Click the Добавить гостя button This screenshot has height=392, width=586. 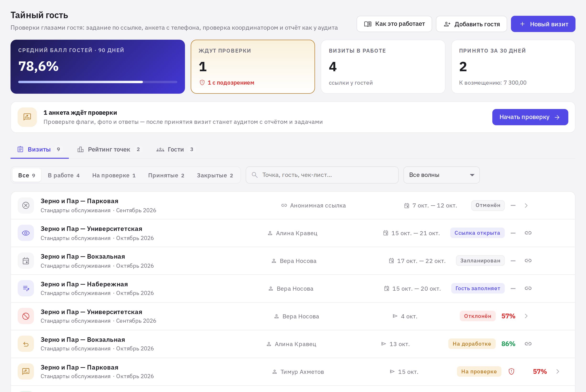[x=471, y=24]
